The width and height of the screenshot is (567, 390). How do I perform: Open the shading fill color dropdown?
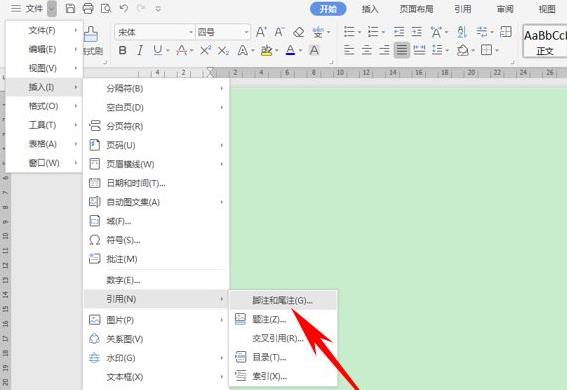[473, 51]
